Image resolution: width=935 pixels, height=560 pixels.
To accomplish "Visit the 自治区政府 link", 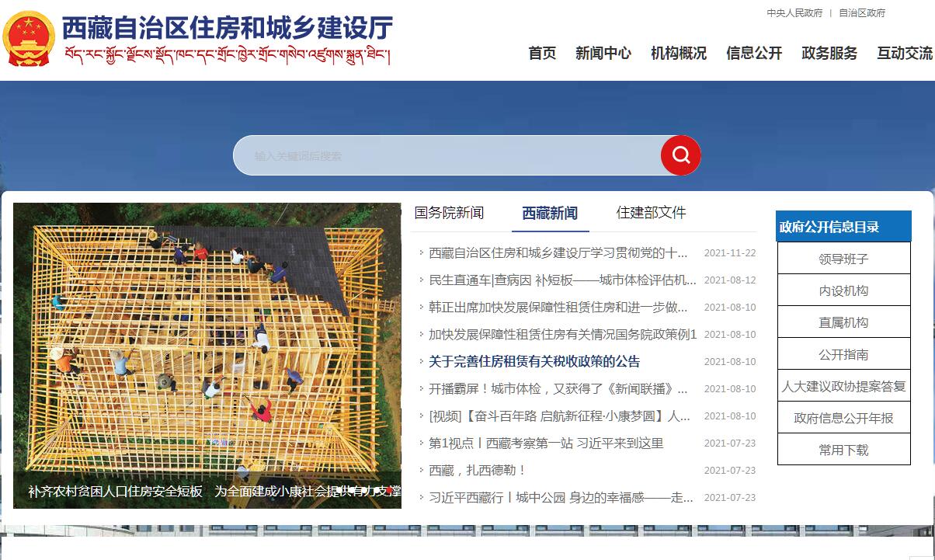I will (862, 13).
